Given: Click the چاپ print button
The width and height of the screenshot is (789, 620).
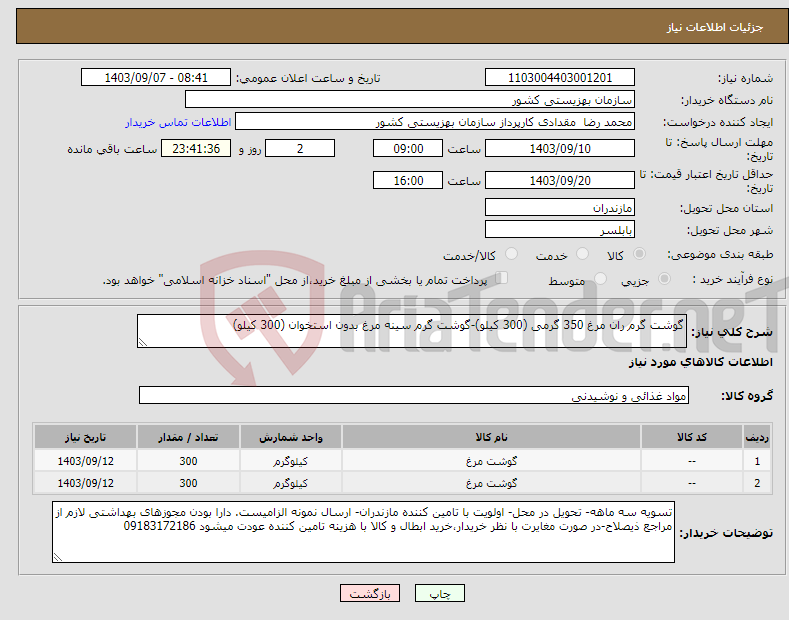Looking at the screenshot, I should click(x=440, y=593).
